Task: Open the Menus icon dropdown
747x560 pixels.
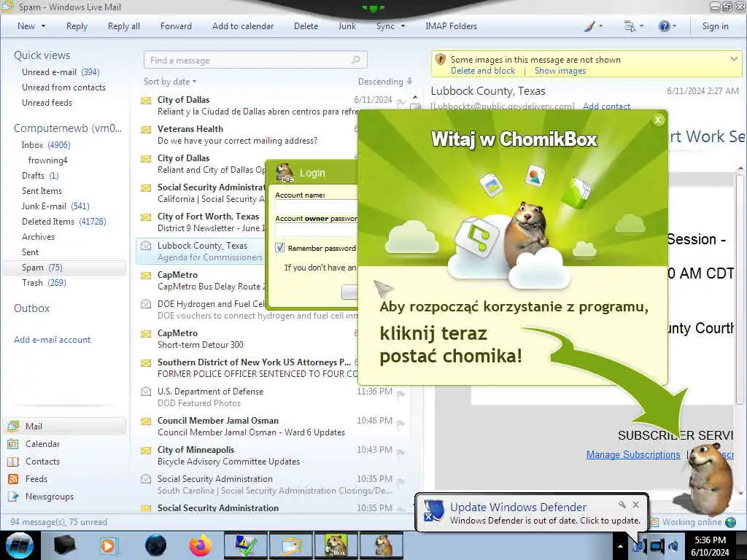Action: click(x=634, y=26)
